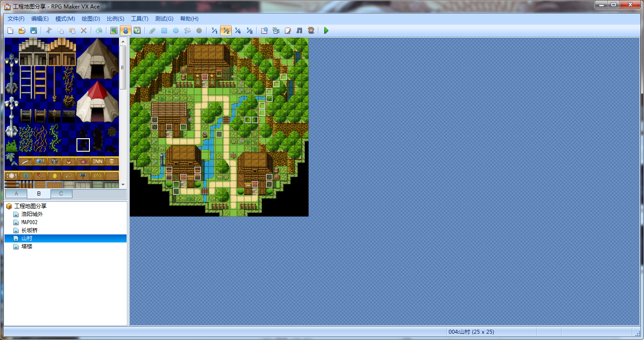Switch to Map editing mode icon

click(x=114, y=30)
